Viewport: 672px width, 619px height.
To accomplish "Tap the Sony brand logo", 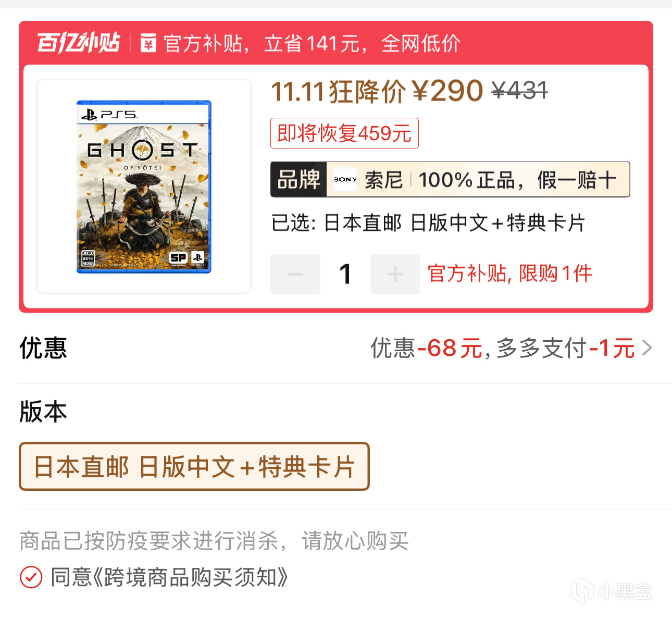I will pos(345,180).
